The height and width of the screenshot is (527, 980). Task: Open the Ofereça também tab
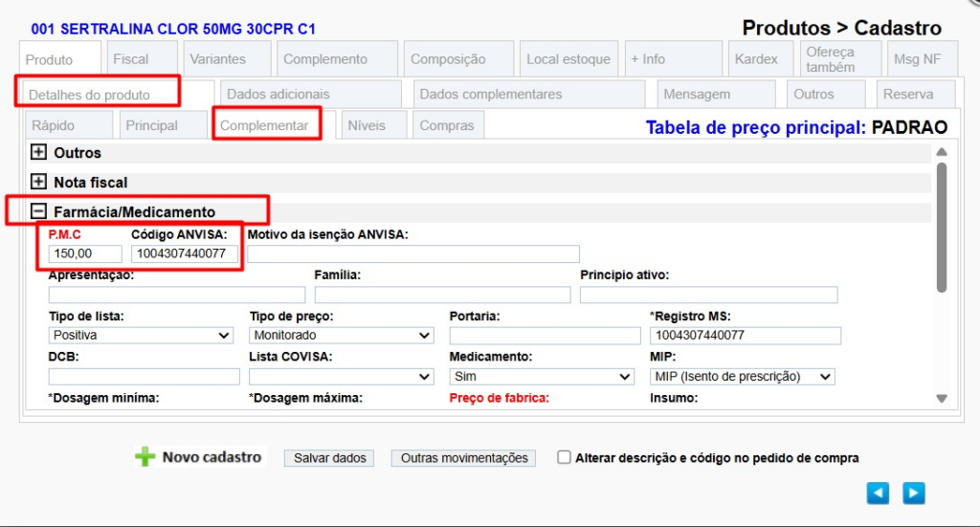click(840, 58)
